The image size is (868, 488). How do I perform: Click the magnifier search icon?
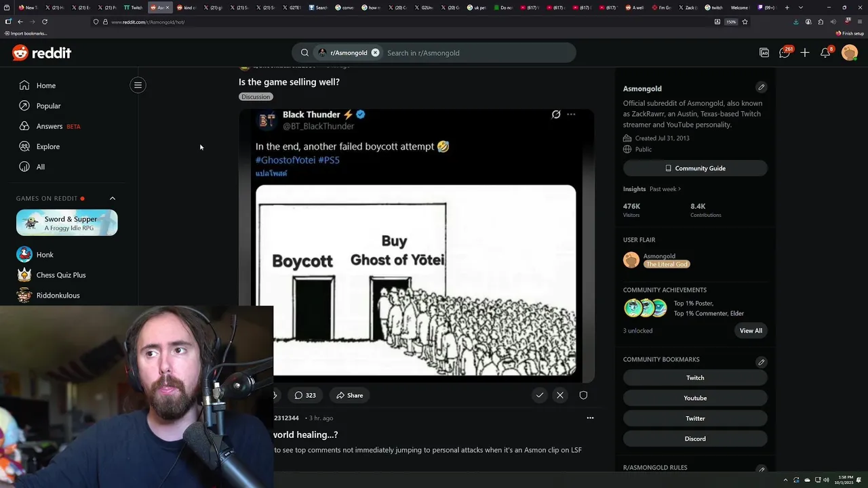point(304,53)
